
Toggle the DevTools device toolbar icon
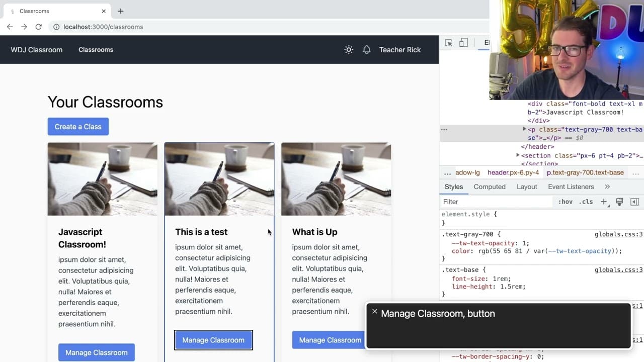coord(464,43)
